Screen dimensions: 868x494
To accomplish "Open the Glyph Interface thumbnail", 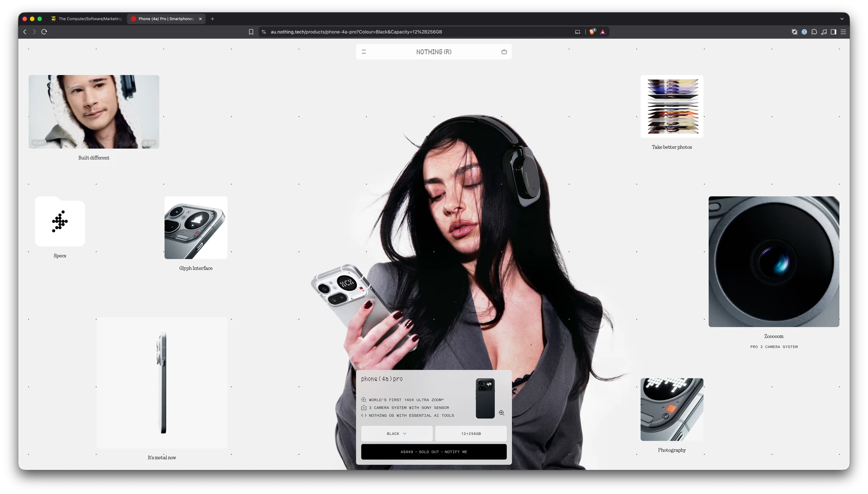I will [x=196, y=228].
